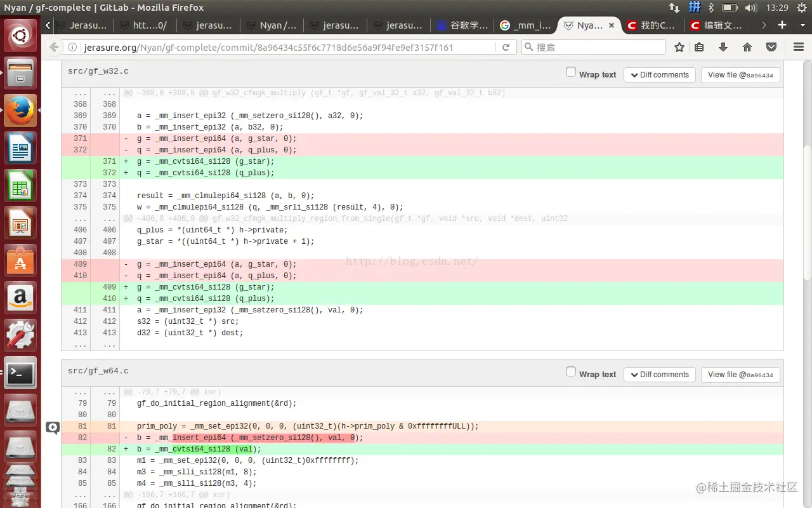Open new line 409 number link
The width and height of the screenshot is (812, 508).
[x=110, y=287]
